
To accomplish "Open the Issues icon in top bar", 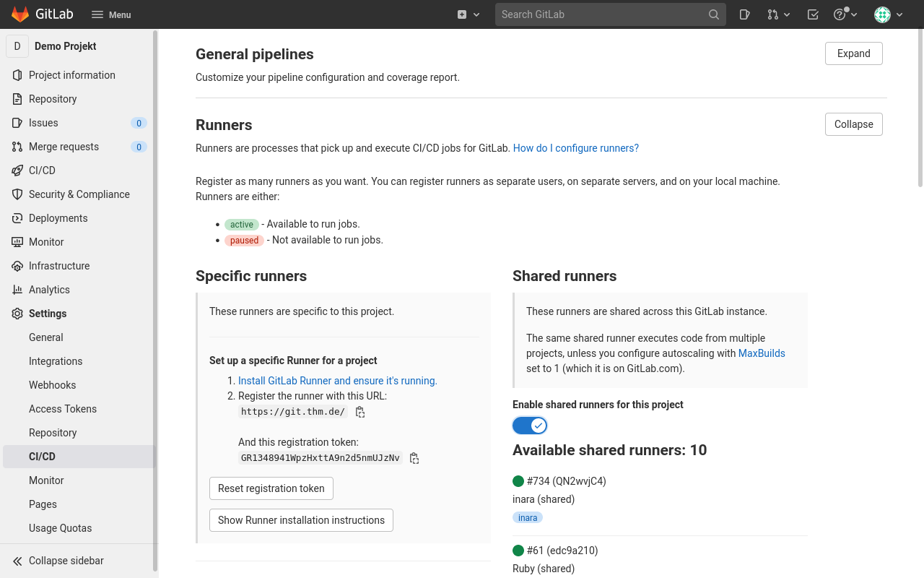I will pyautogui.click(x=744, y=14).
